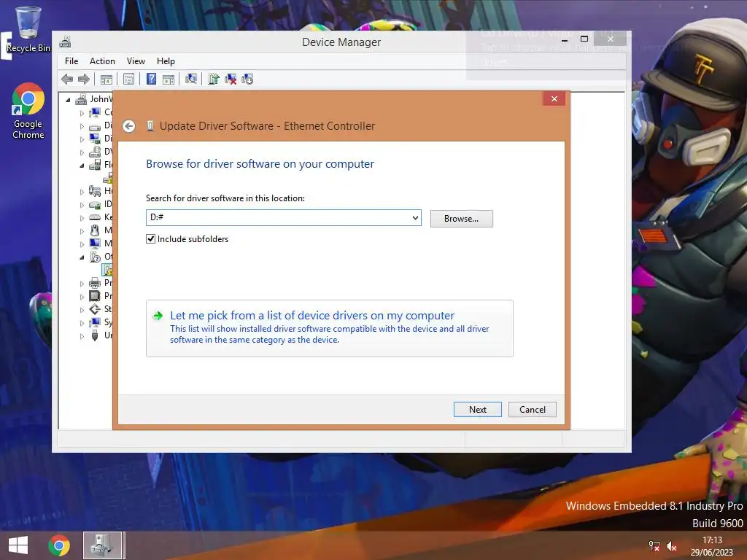Toggle the Show/Hide Console Tree toolbar icon
Viewport: 747px width, 560px height.
[x=107, y=79]
